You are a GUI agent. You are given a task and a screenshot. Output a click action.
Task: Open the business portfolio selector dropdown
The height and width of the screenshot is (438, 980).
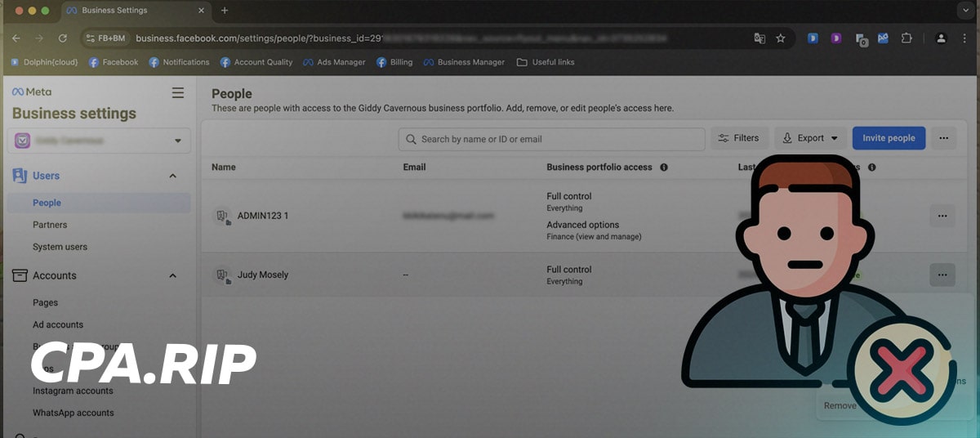99,141
